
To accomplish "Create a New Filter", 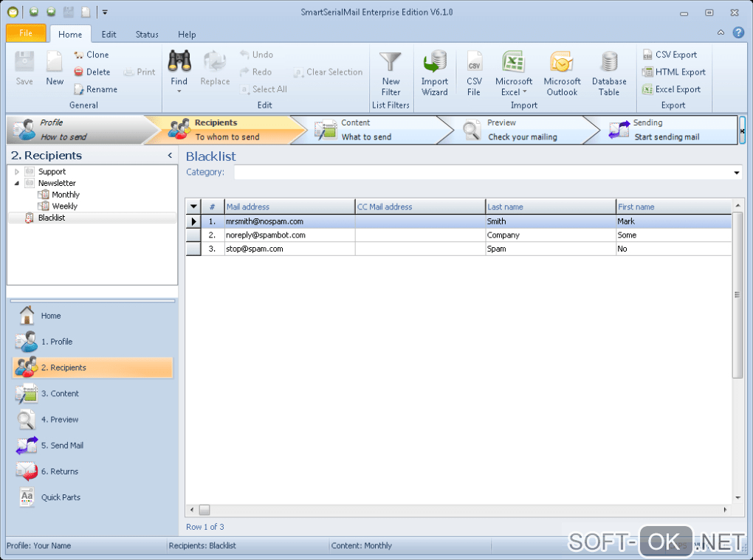I will (391, 74).
